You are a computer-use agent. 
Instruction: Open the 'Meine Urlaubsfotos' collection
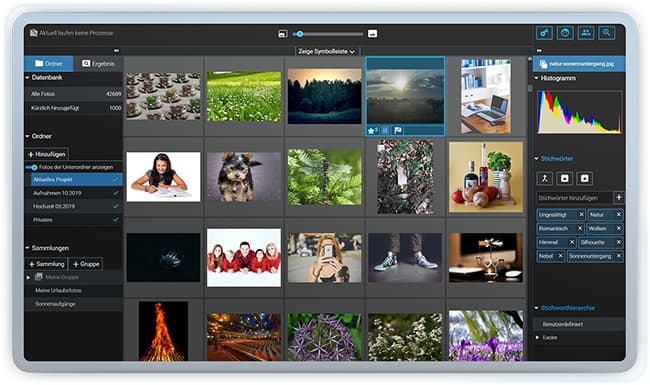pyautogui.click(x=74, y=291)
